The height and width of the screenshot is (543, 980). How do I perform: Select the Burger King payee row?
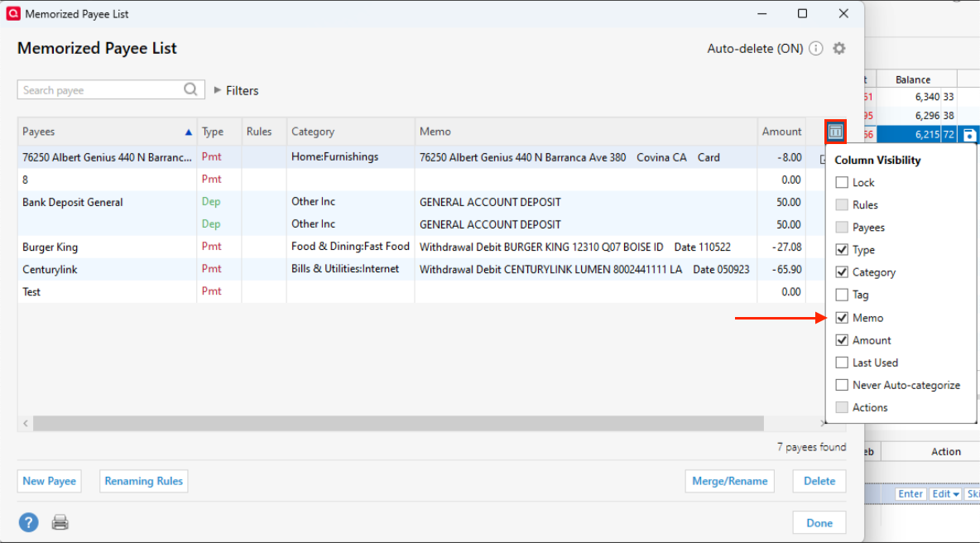50,247
